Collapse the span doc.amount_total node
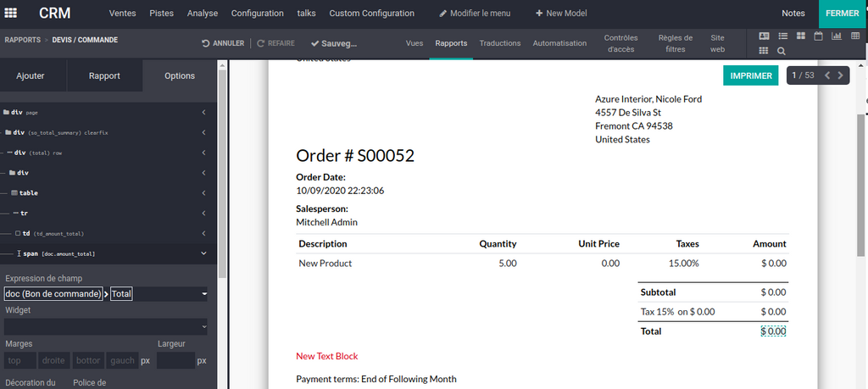868x389 pixels. (x=203, y=253)
